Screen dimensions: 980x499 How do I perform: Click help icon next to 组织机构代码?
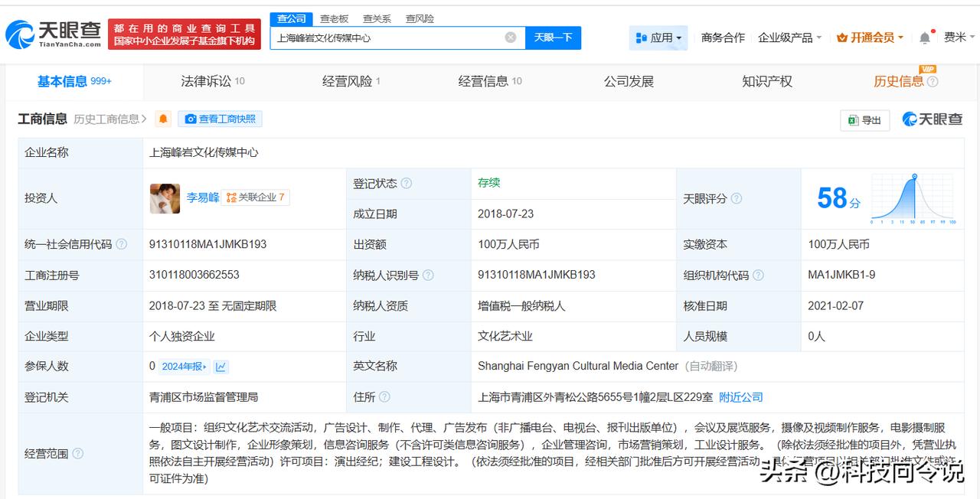click(758, 276)
